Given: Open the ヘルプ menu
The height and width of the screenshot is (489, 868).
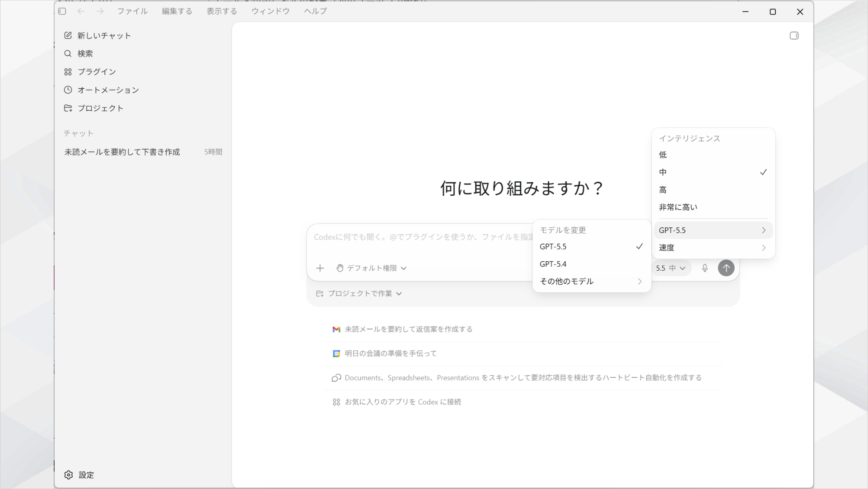Looking at the screenshot, I should [315, 11].
